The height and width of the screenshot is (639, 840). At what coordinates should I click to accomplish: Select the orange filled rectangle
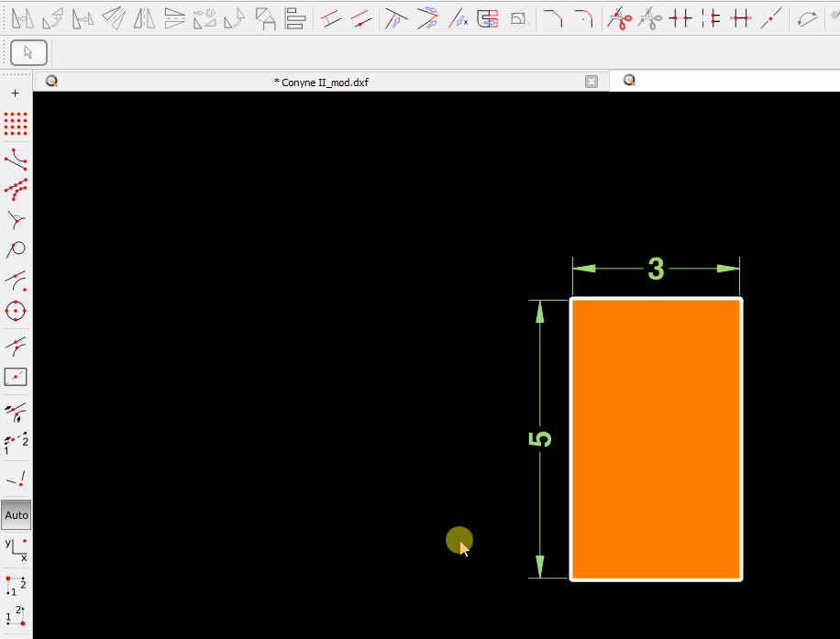(x=656, y=439)
